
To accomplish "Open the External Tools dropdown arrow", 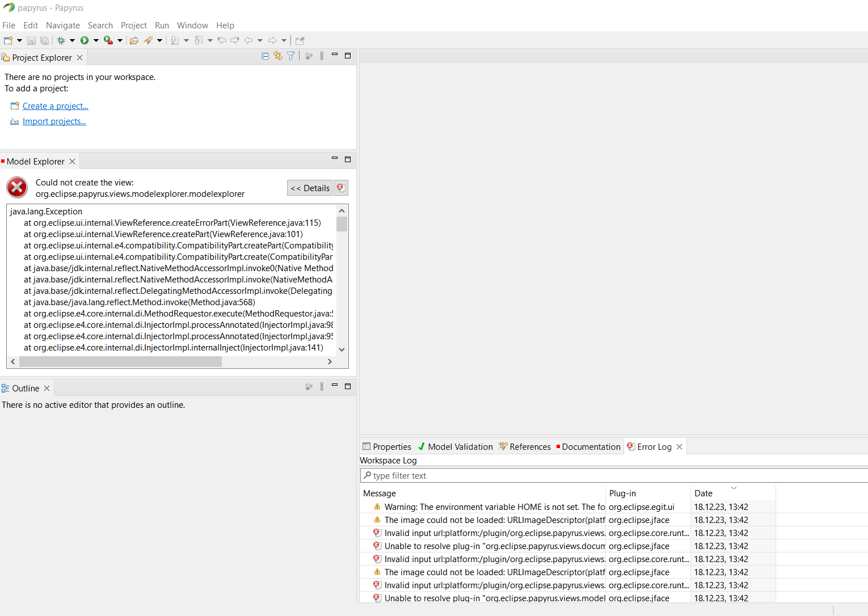I will tap(120, 40).
